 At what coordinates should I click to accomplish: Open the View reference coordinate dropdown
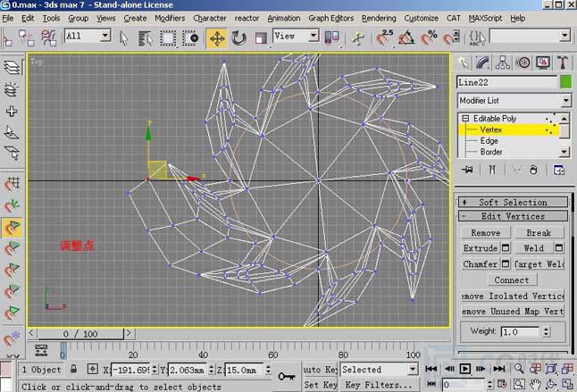click(x=314, y=36)
